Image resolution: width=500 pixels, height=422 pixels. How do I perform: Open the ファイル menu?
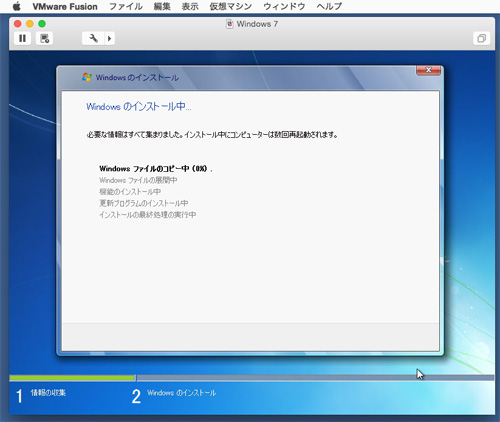(126, 6)
